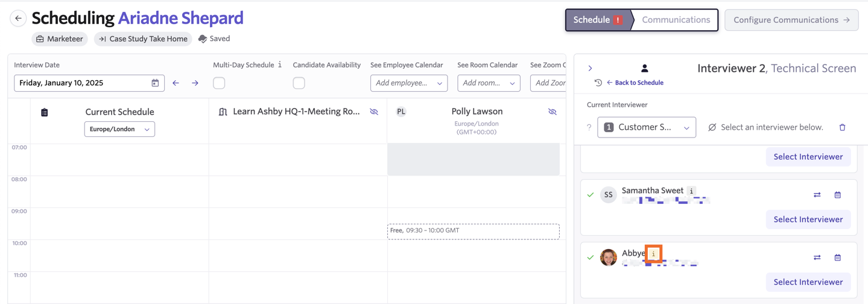
Task: Click the 'Polly Lawson' column heading
Action: [477, 111]
